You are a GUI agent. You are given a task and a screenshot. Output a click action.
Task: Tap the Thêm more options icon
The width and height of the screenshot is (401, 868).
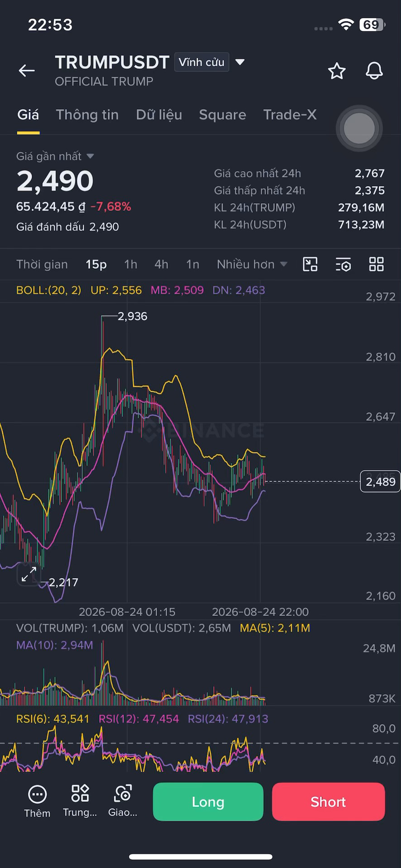coord(37,802)
